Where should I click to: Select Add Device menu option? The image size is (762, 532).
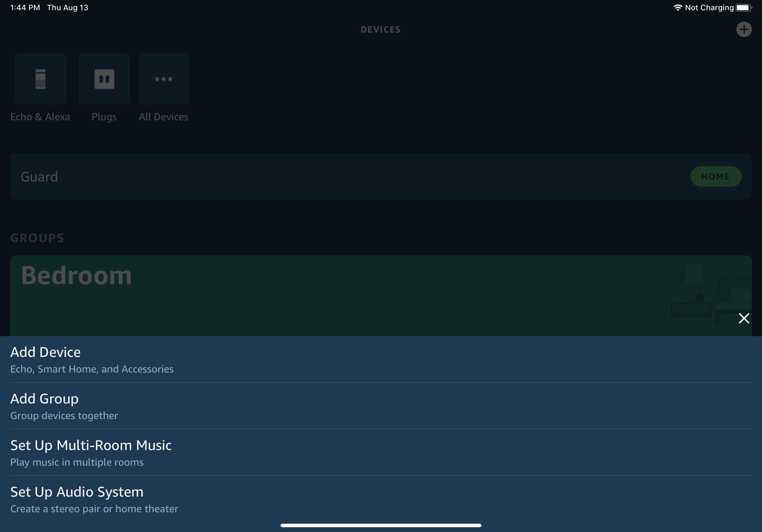tap(45, 352)
